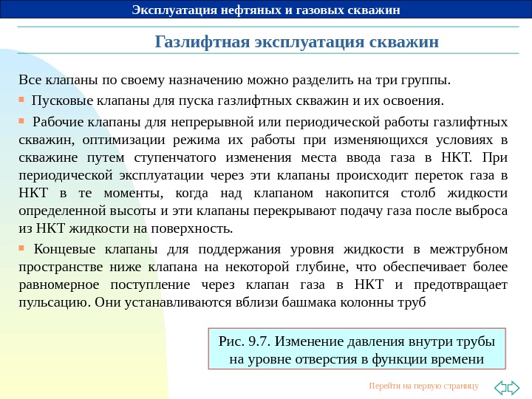
Task: Open the 'Перейти на первую страницу' link
Action: click(424, 386)
